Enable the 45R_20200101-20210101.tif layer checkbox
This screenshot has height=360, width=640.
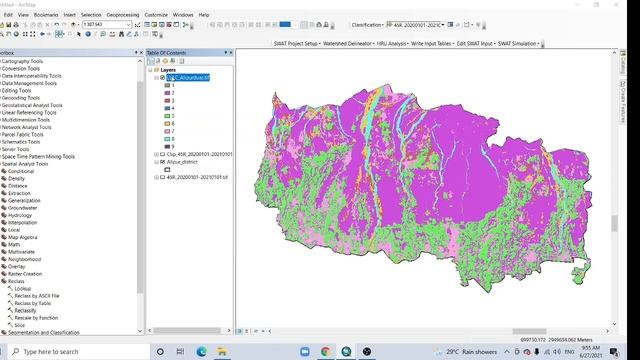coord(162,178)
